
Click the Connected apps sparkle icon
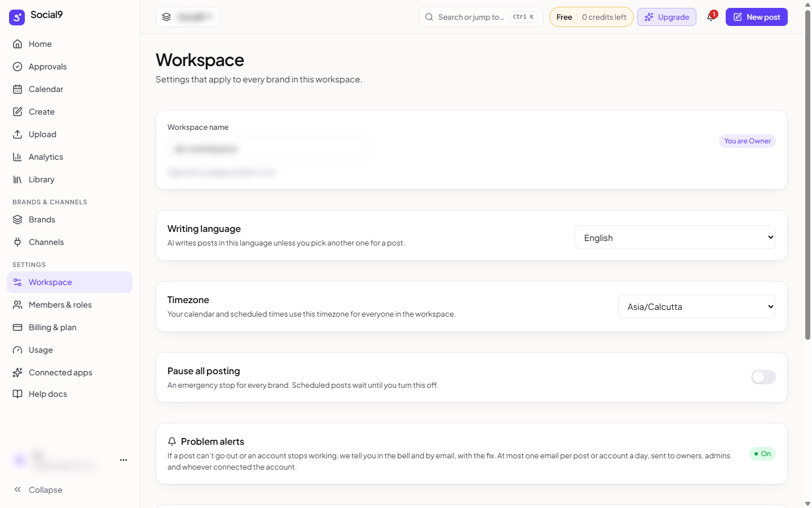(x=17, y=373)
